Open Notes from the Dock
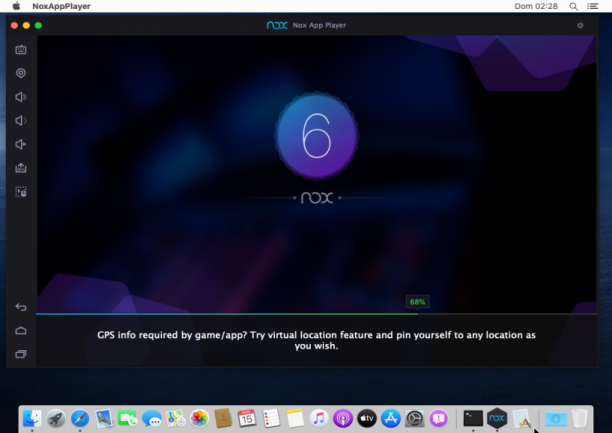Screen dimensions: 612x433 coord(295,419)
